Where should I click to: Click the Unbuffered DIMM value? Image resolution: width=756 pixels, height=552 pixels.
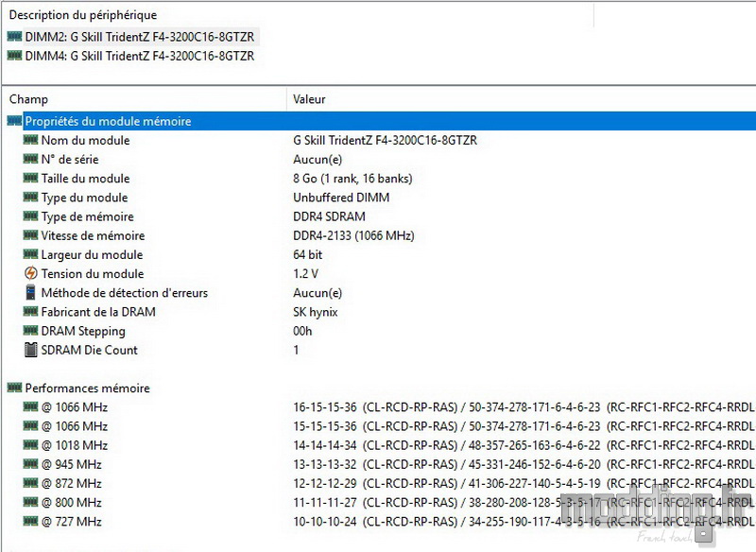[341, 198]
